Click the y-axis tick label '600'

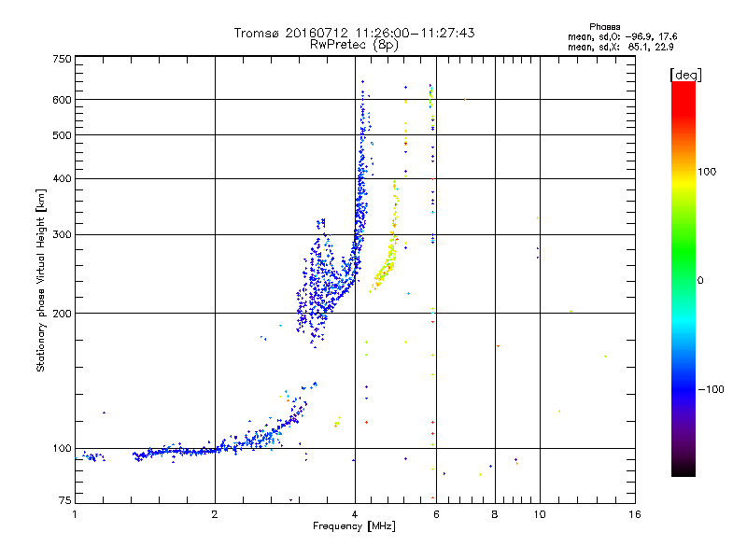click(x=63, y=100)
